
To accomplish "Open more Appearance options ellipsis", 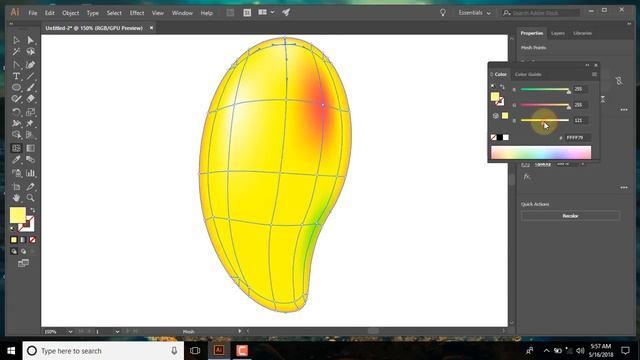I will point(624,188).
